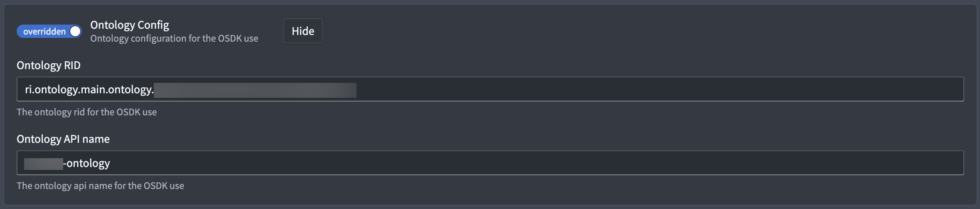Viewport: 980px width, 209px height.
Task: Focus the Ontology API name input field
Action: point(490,163)
